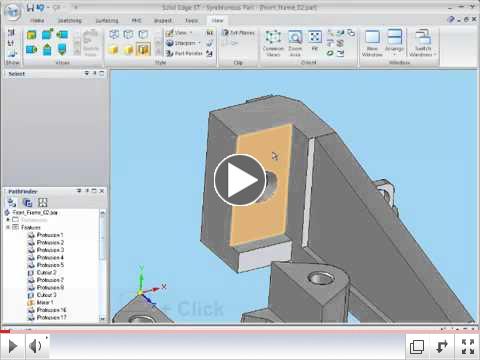The height and width of the screenshot is (360, 480).
Task: Click the Part Painter button
Action: point(184,53)
